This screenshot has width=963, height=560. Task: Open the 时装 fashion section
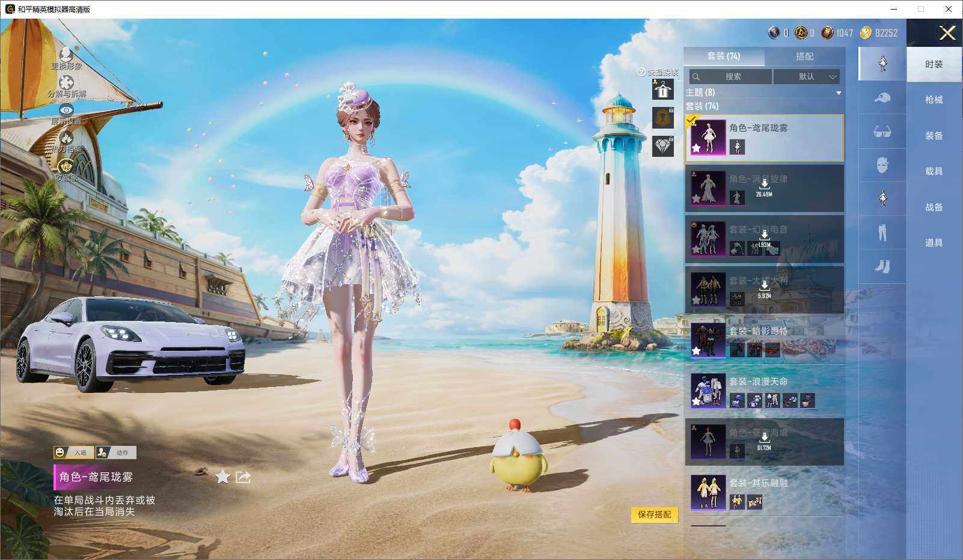pos(934,64)
